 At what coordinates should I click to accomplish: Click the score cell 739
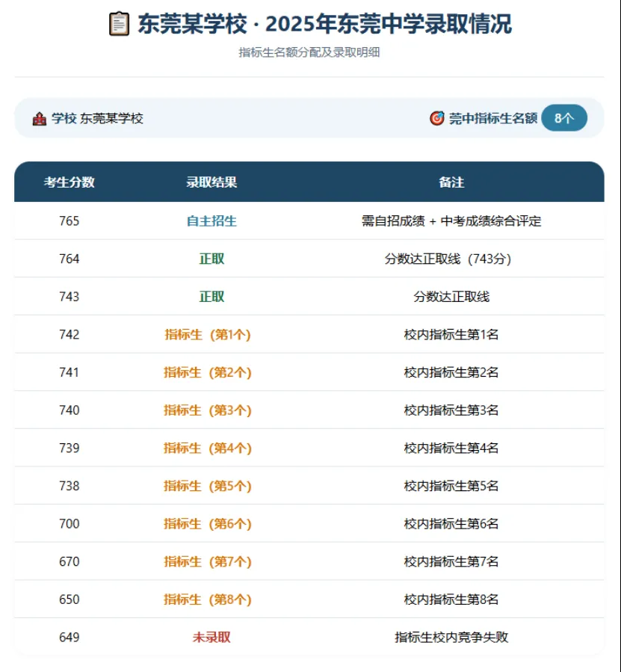[69, 448]
